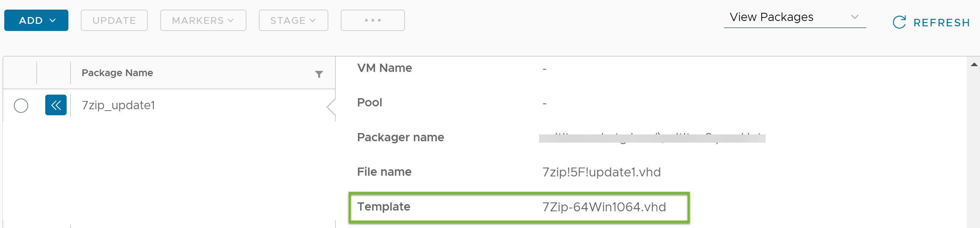Click the REFRESH link text
This screenshot has width=980, height=228.
pyautogui.click(x=942, y=23)
